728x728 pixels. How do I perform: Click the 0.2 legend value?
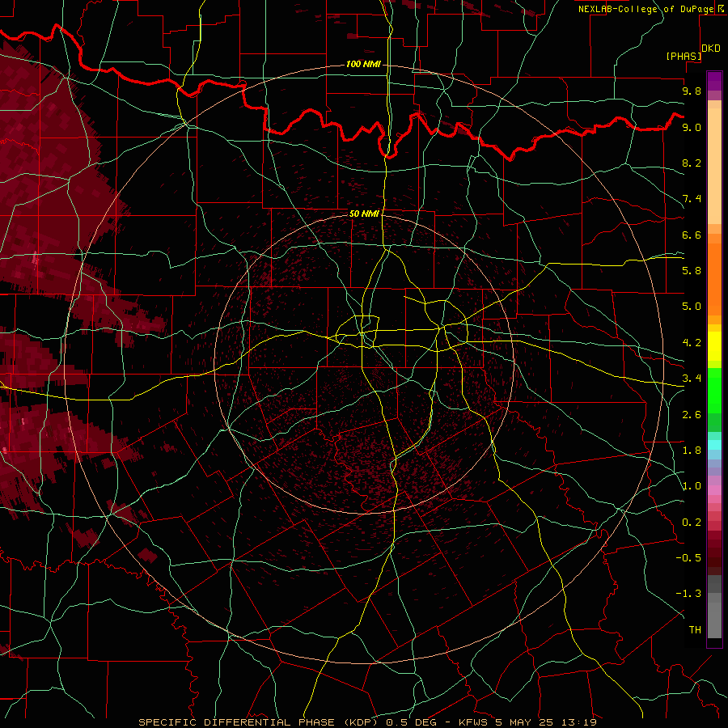[x=692, y=523]
